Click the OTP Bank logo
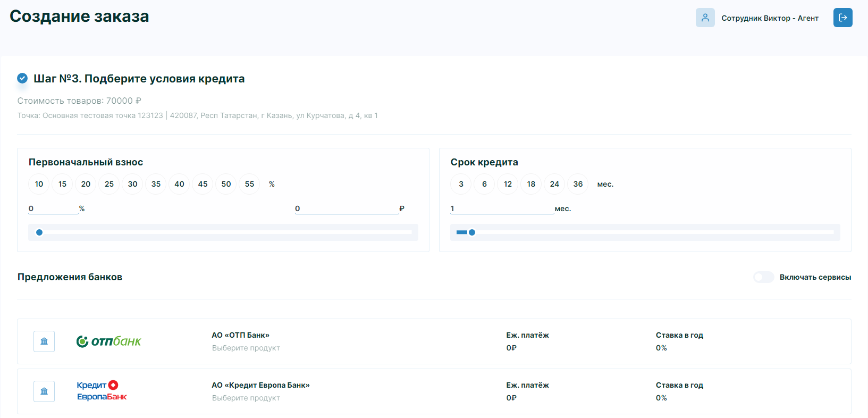This screenshot has height=418, width=868. click(x=108, y=341)
